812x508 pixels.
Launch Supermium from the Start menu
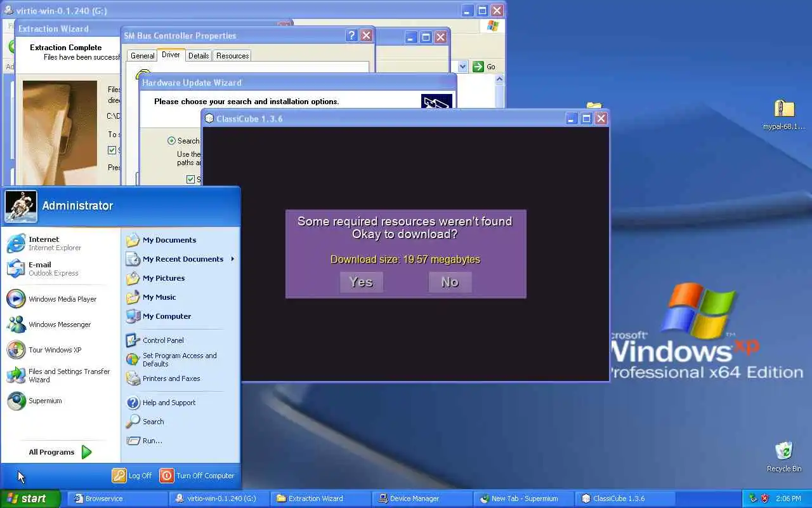(61, 401)
